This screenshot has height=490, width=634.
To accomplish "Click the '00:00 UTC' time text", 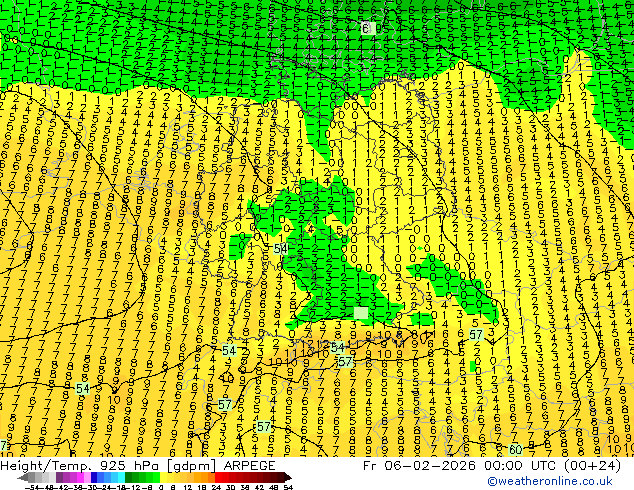I will coord(521,465).
